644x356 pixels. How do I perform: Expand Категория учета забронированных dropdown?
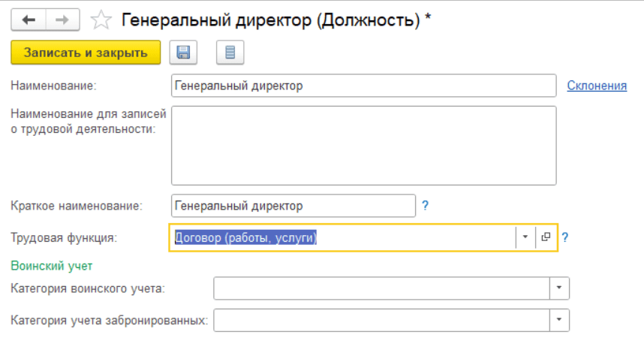pos(559,320)
